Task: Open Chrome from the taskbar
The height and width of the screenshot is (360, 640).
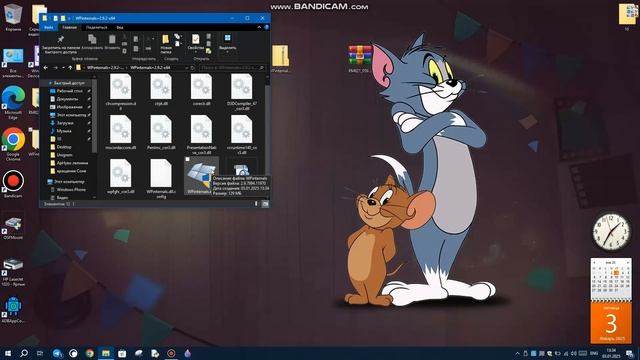Action: [89, 353]
